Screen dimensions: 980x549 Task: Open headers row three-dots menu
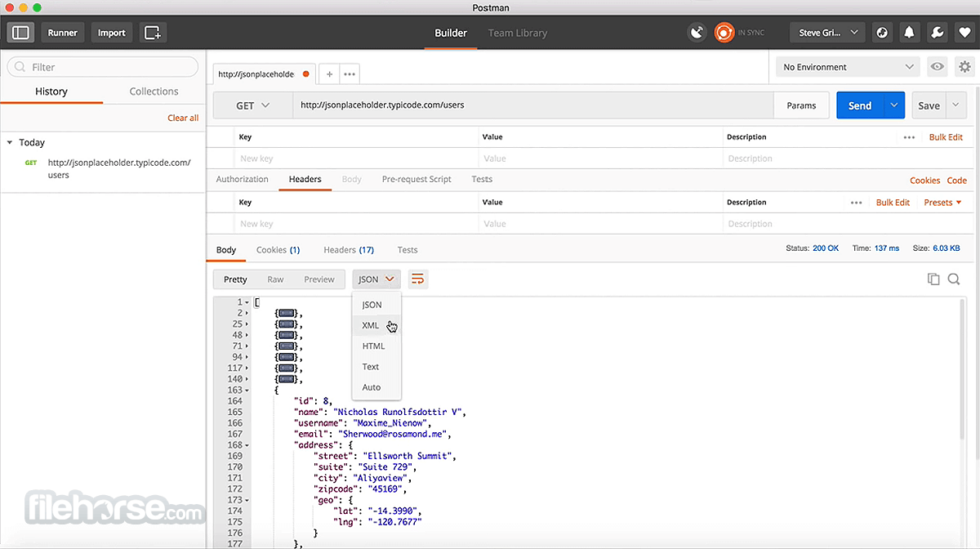pyautogui.click(x=856, y=203)
